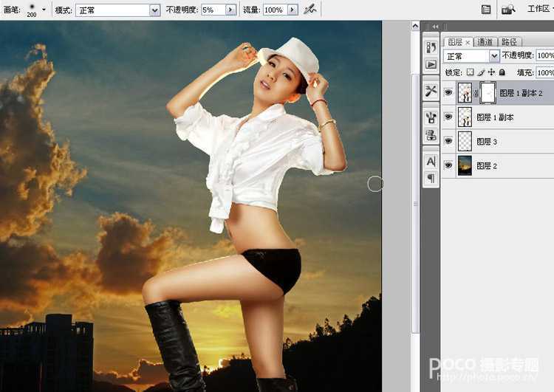Click the Bridge launch icon
This screenshot has width=554, height=392.
pyautogui.click(x=508, y=10)
